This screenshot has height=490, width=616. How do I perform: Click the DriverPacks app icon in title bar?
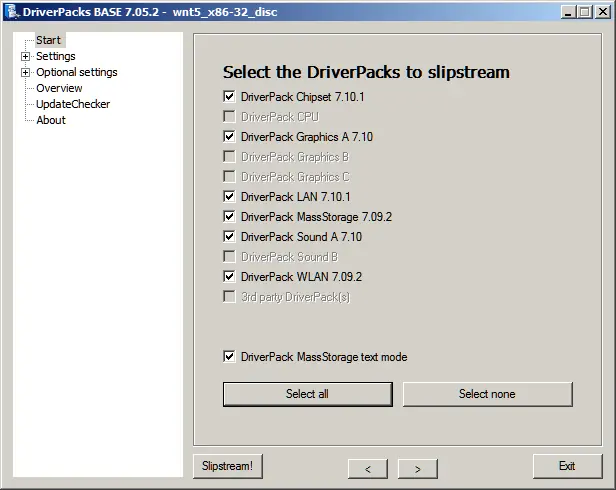pyautogui.click(x=13, y=11)
